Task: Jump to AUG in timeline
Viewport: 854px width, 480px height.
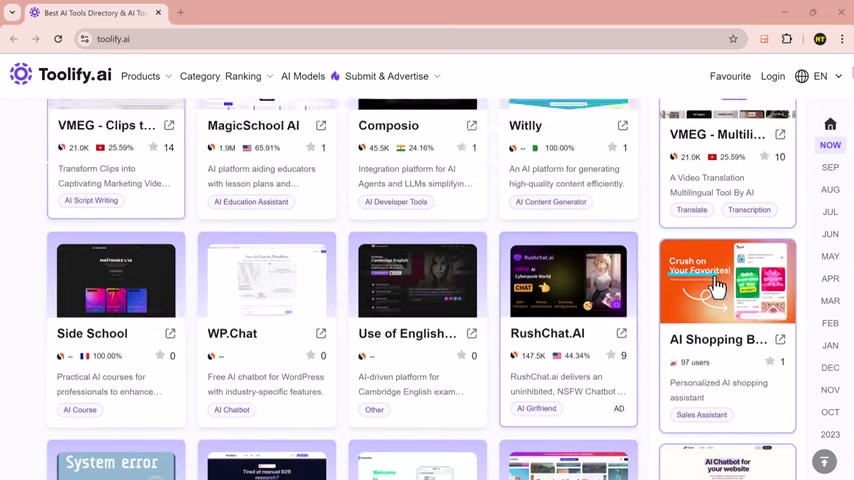Action: click(830, 190)
